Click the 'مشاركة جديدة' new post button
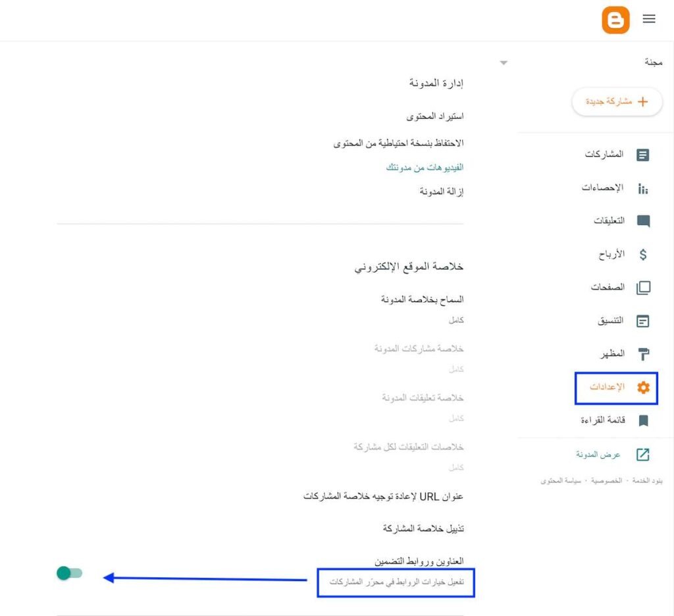This screenshot has width=674, height=616. [617, 102]
